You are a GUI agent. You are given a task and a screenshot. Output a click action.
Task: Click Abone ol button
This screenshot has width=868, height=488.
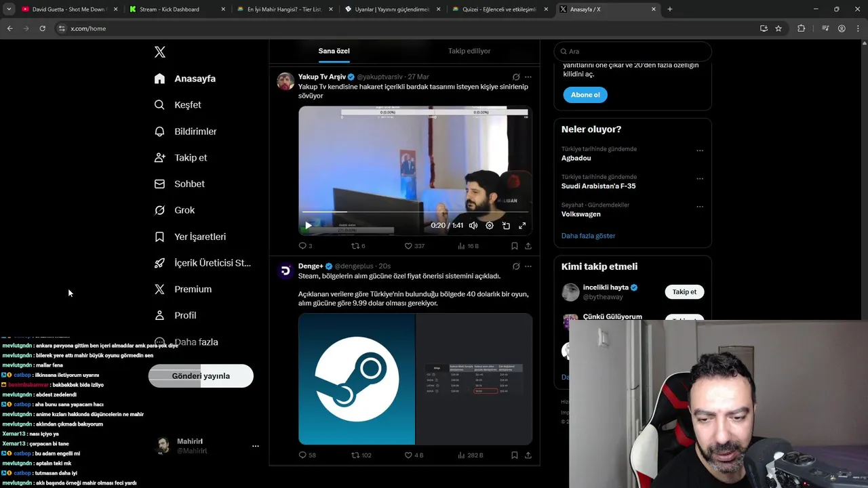(x=585, y=95)
